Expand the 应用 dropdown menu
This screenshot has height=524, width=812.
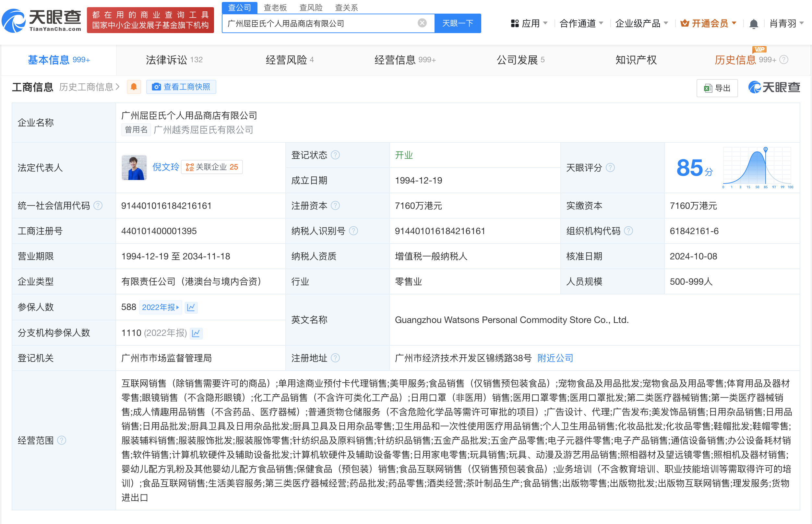point(529,23)
